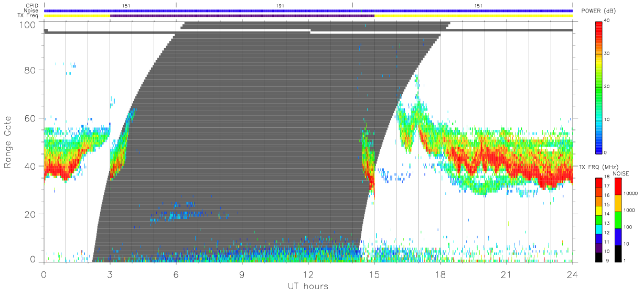The width and height of the screenshot is (644, 297).
Task: Click the "CPID" row label at top left
Action: tap(33, 5)
